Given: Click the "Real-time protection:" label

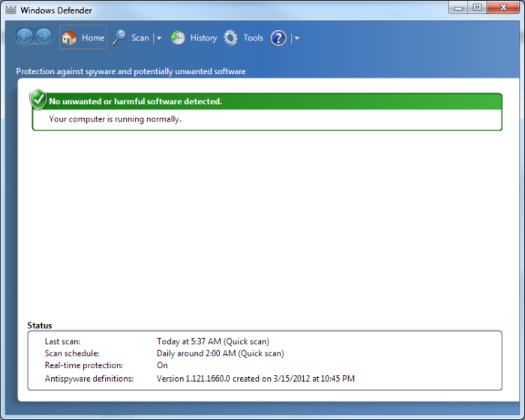Looking at the screenshot, I should [x=84, y=365].
